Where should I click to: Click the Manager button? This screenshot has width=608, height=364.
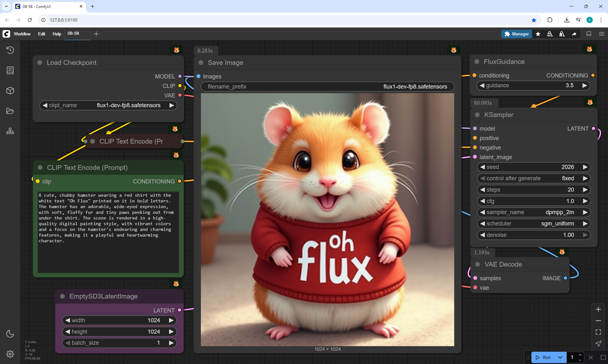click(516, 34)
